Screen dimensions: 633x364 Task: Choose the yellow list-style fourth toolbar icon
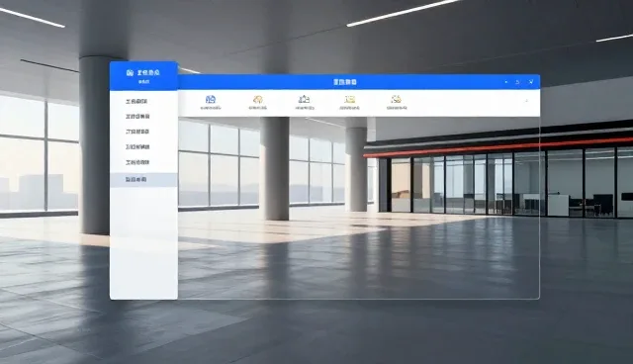pos(349,99)
